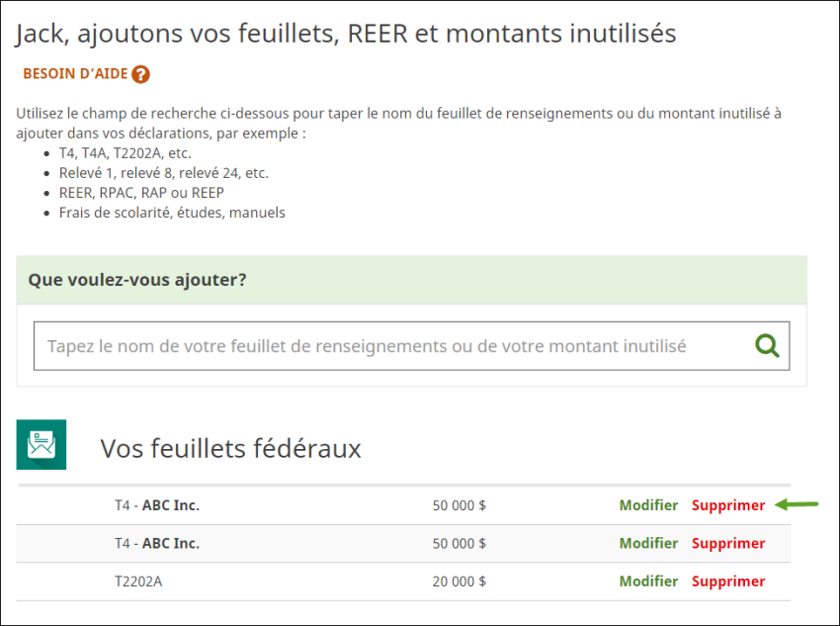This screenshot has height=626, width=840.
Task: Modifier the first T4 - ABC Inc. slip
Action: (648, 505)
